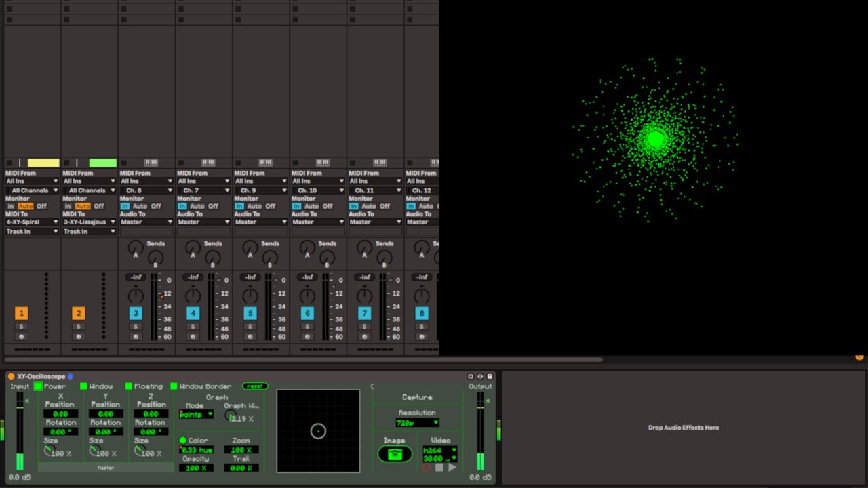Click the Graph Width knob showing 2.19 %

pos(231,417)
